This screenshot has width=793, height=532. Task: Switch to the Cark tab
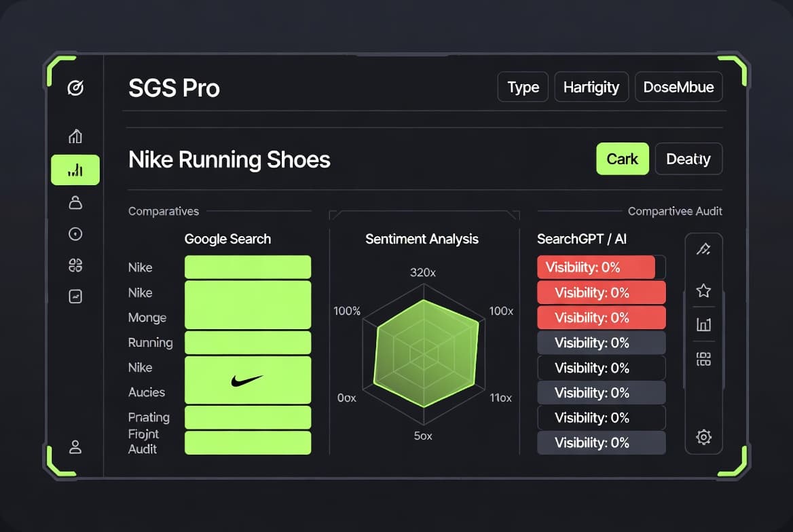(x=622, y=159)
